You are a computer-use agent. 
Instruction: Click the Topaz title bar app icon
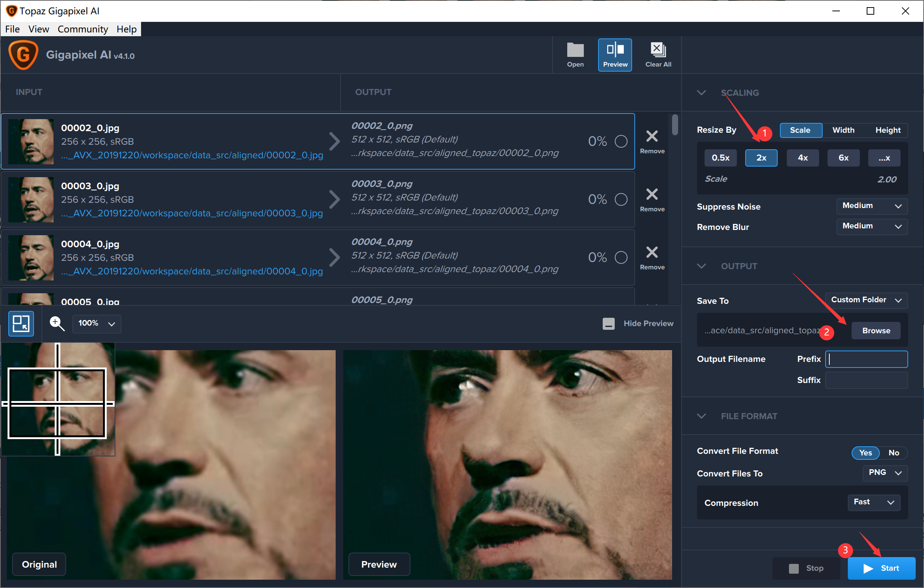(x=12, y=11)
